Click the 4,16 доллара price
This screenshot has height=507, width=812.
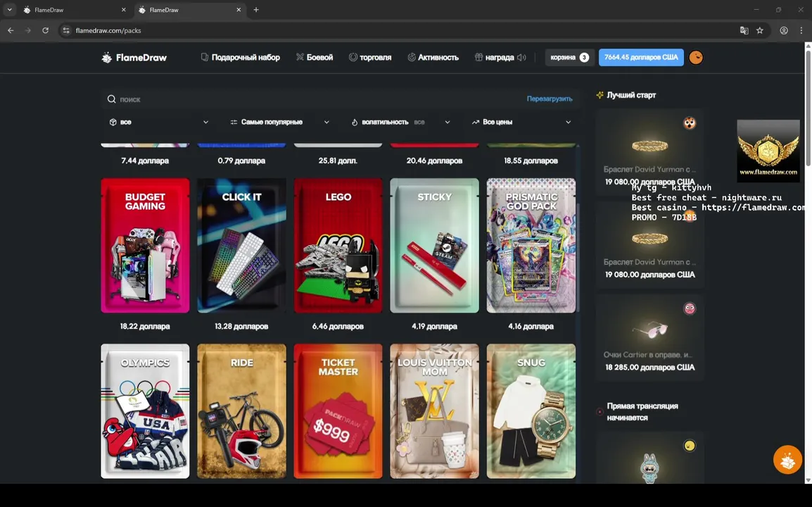[531, 327]
